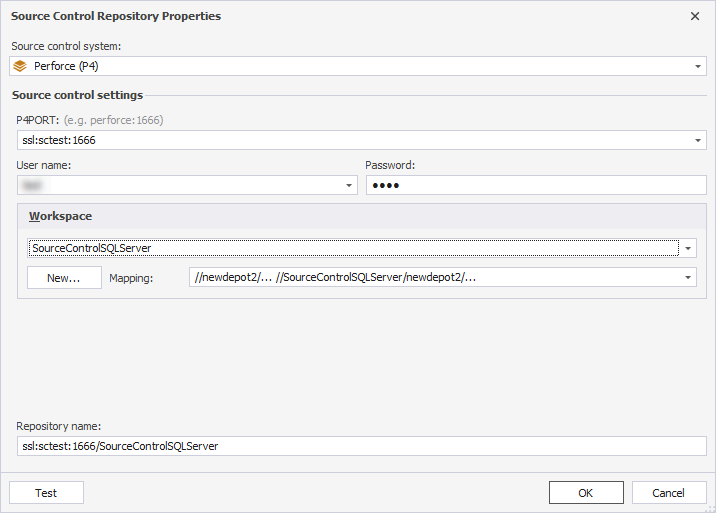Click the Source control system label

click(x=66, y=46)
